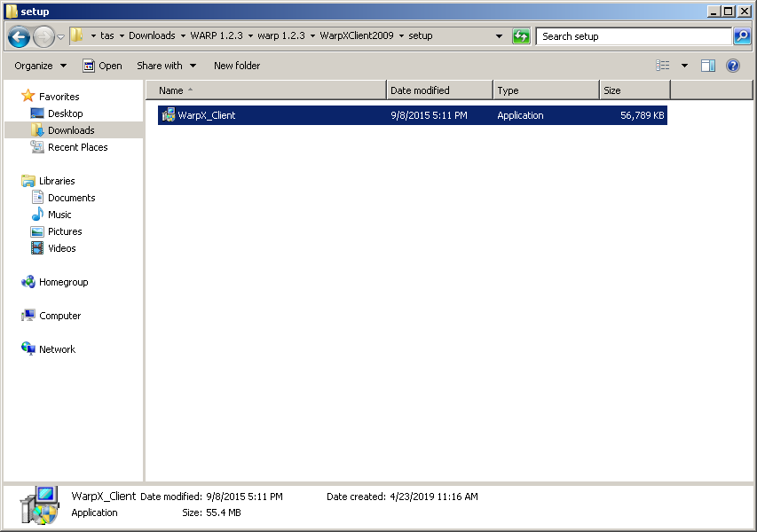Sort files by Size column

point(635,90)
